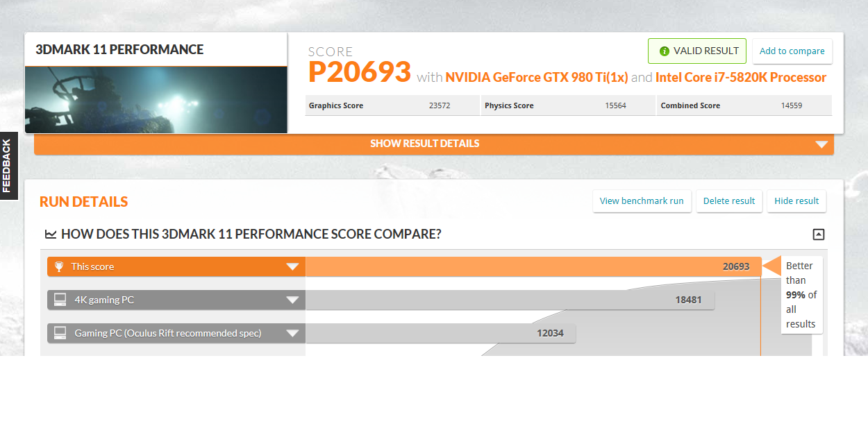Hide this result

796,201
